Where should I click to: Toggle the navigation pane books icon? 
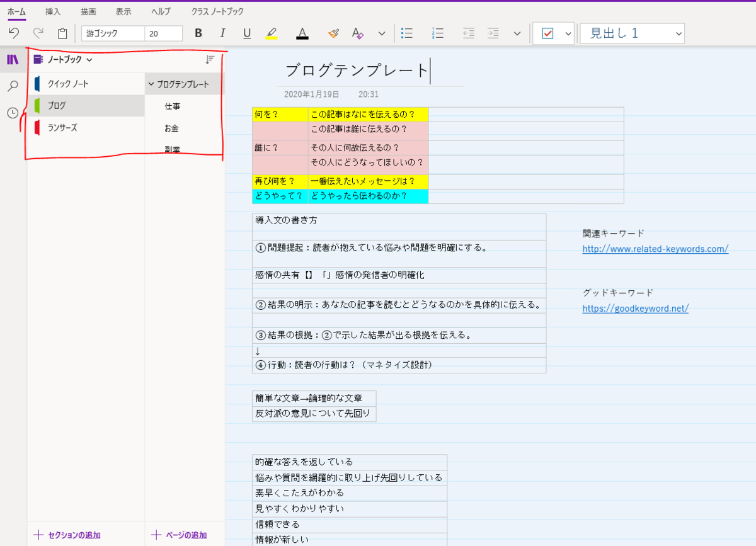[13, 60]
